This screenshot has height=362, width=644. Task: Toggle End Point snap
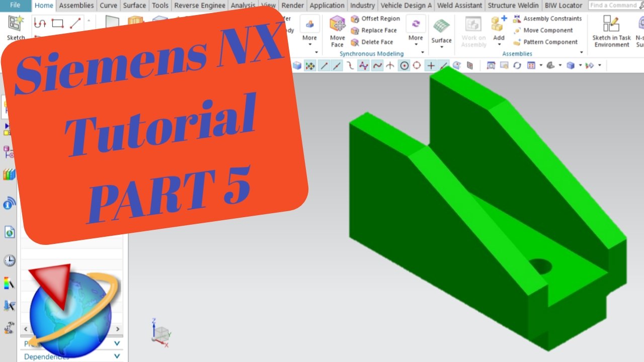click(x=325, y=65)
